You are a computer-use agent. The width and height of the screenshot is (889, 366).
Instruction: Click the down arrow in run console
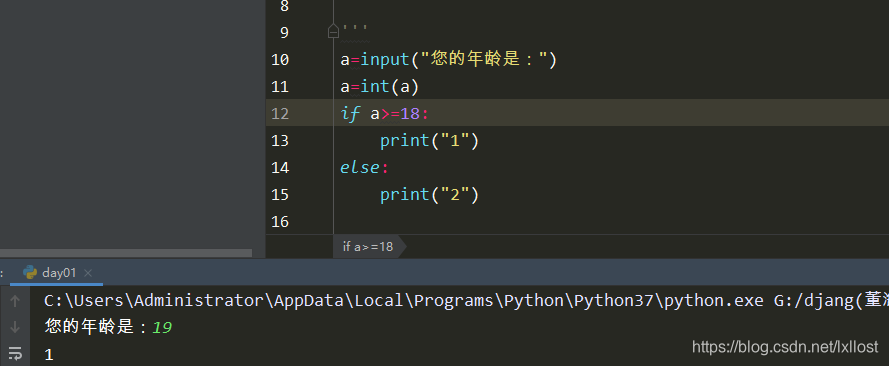(15, 327)
